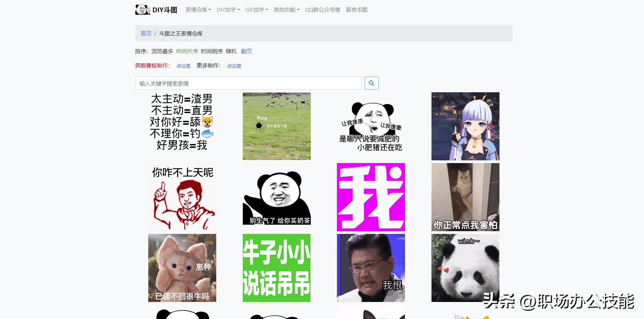Expand the 其他功能 dropdown

[286, 10]
